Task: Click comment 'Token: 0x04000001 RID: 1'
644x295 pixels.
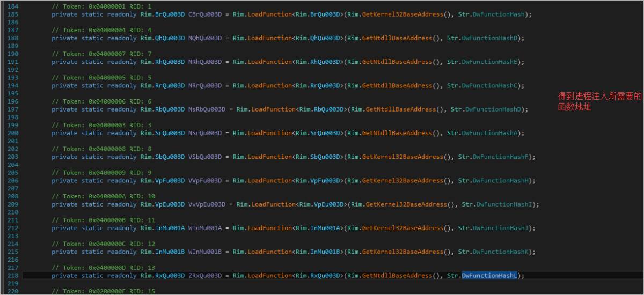Action: pos(101,6)
